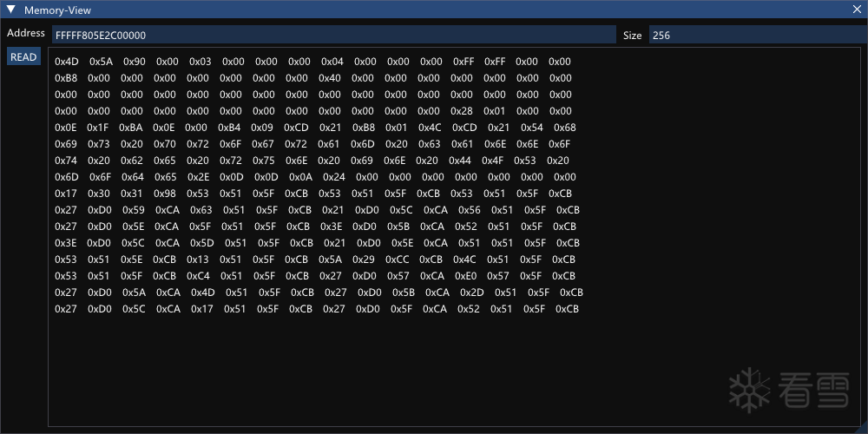Select the byte value 0x70
Viewport: 868px width, 434px height.
pos(165,144)
